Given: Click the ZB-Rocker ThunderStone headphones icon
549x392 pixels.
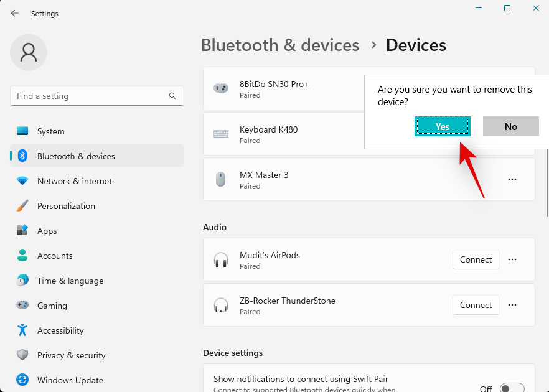Looking at the screenshot, I should click(220, 306).
